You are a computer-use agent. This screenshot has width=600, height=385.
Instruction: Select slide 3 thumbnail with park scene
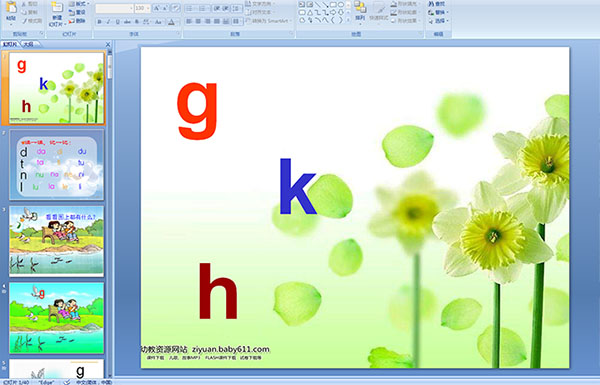[x=56, y=241]
